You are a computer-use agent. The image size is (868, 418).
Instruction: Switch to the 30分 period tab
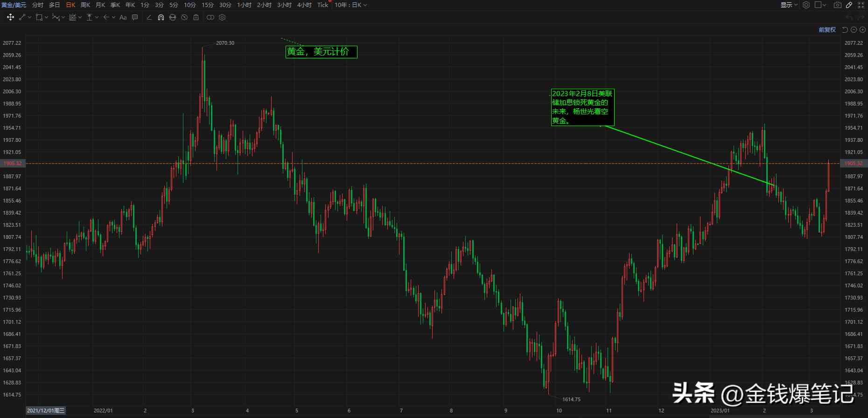tap(225, 5)
